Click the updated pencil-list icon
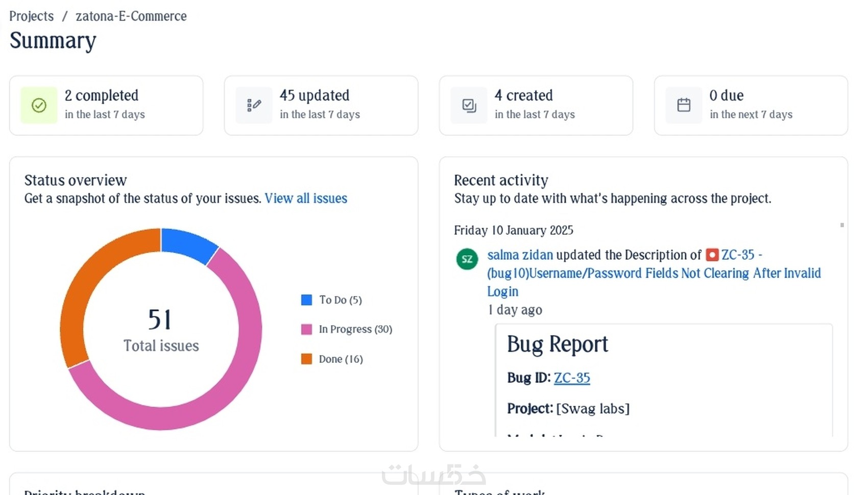 (x=254, y=106)
